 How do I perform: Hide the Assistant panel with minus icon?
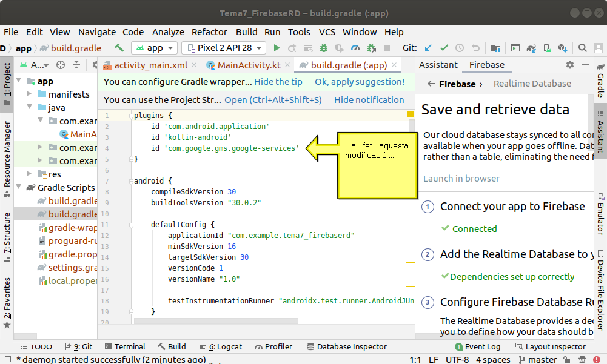coord(586,65)
